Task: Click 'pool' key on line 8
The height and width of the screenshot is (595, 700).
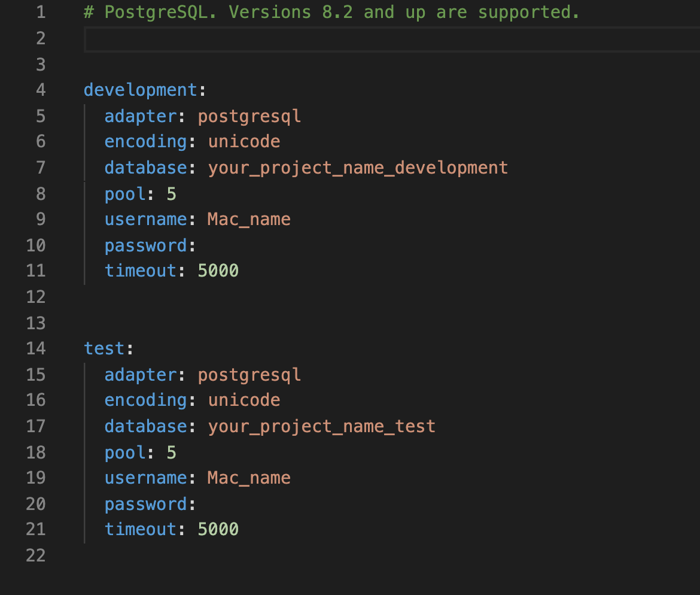Action: click(125, 195)
